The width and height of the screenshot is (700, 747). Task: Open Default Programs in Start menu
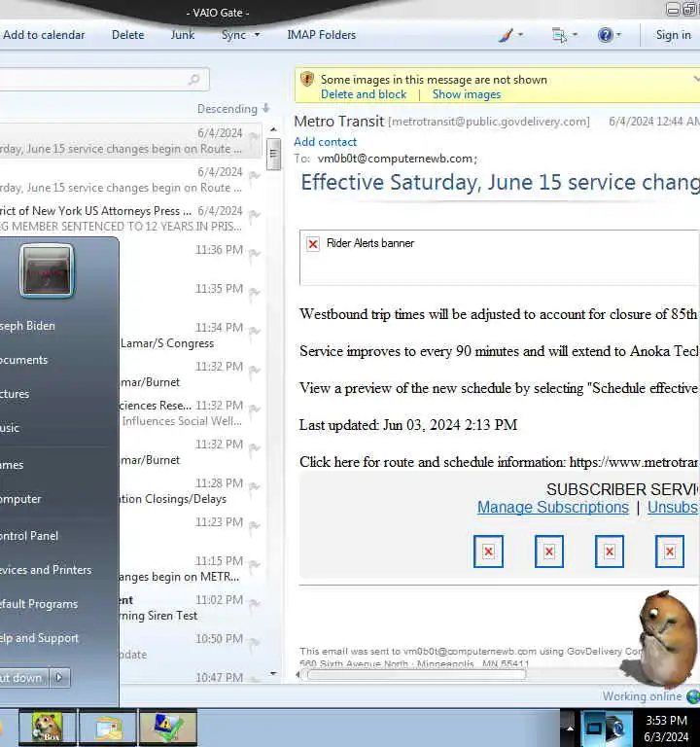39,604
